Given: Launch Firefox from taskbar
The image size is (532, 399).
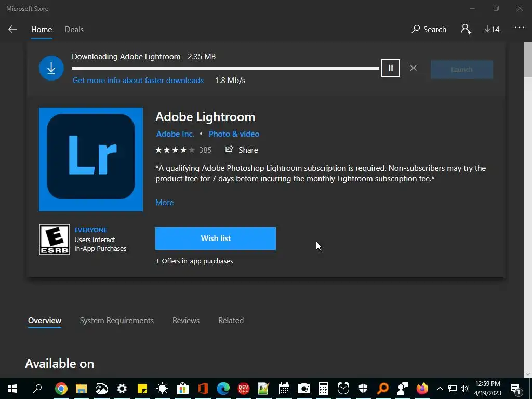Looking at the screenshot, I should [x=422, y=389].
